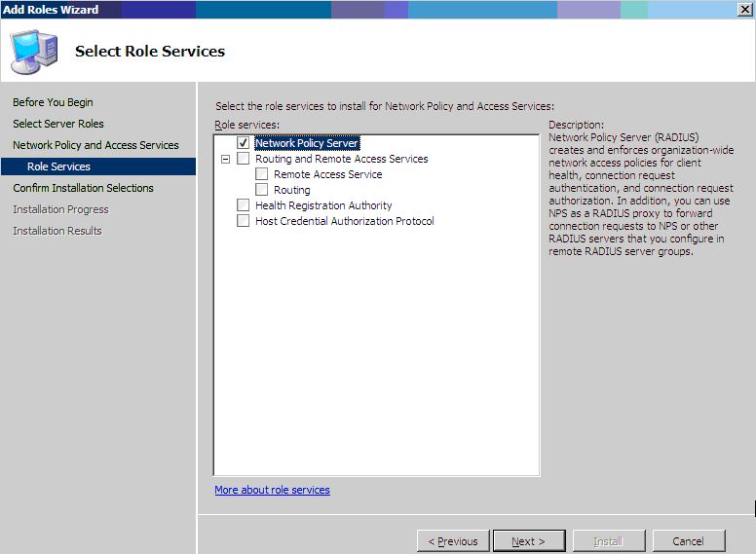Viewport: 756px width, 554px height.
Task: Close the Add Roles Wizard window
Action: pyautogui.click(x=744, y=9)
